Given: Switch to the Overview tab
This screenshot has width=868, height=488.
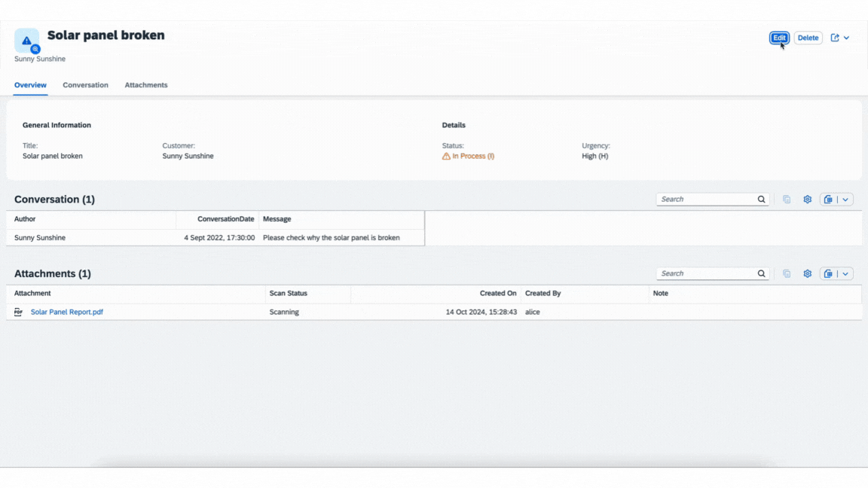Looking at the screenshot, I should 30,85.
